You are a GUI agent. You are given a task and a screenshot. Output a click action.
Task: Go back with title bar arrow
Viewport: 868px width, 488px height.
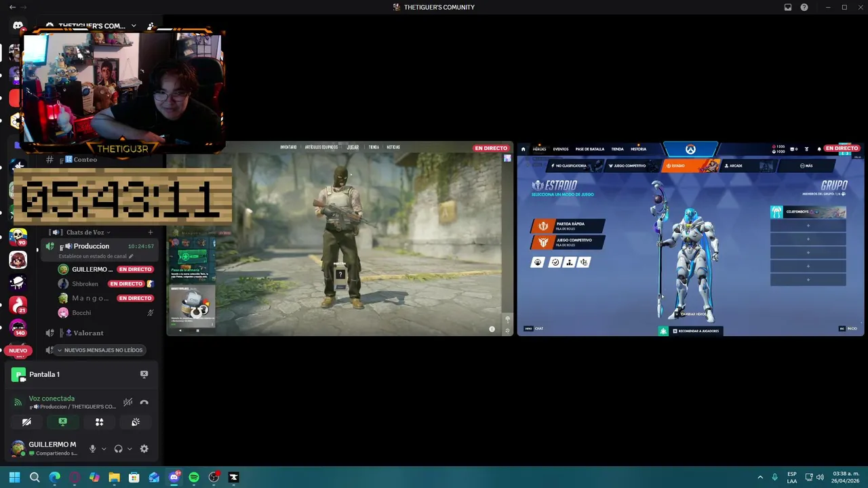click(x=12, y=7)
